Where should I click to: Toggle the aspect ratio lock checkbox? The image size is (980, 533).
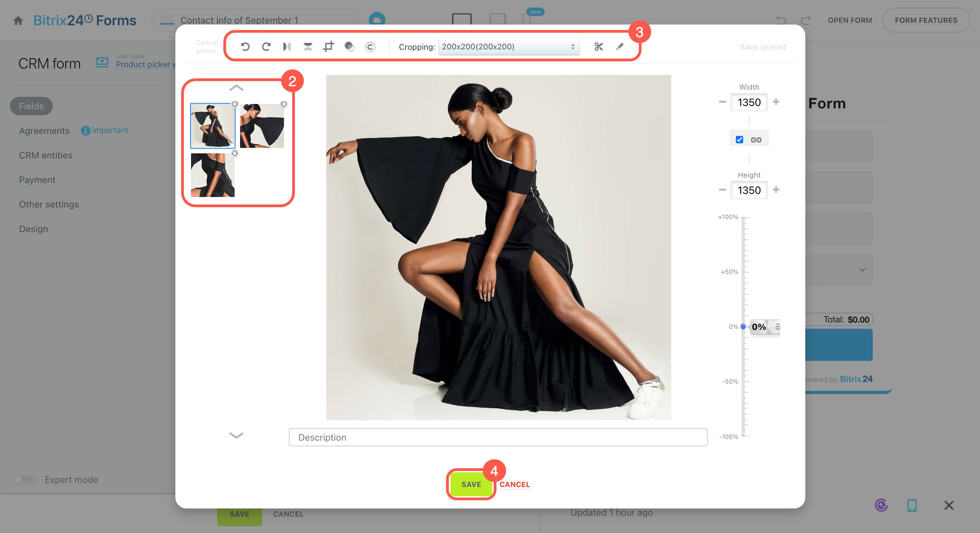[739, 140]
